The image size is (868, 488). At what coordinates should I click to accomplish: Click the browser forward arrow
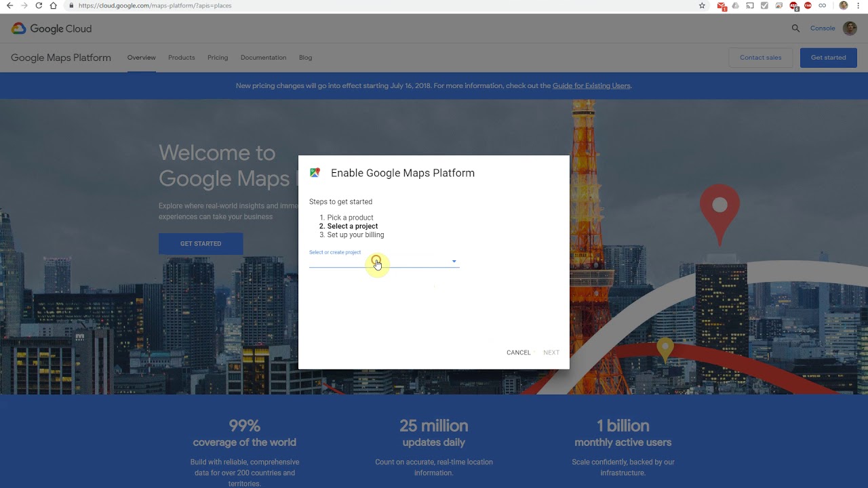coord(24,5)
